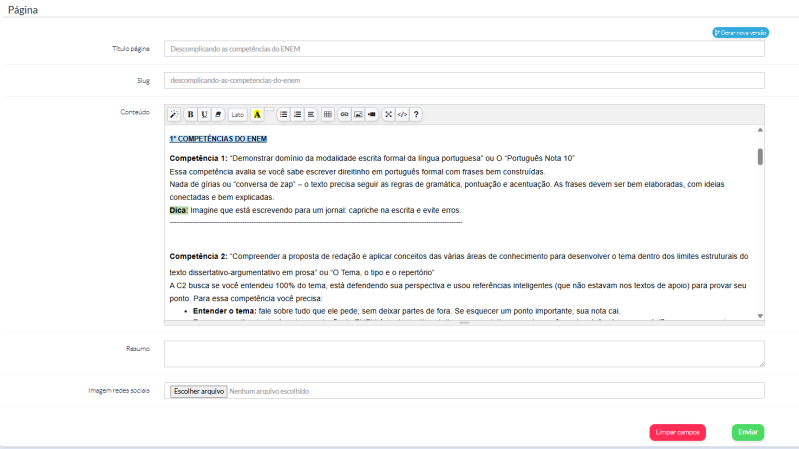Click the editor scroll up arrow

760,130
